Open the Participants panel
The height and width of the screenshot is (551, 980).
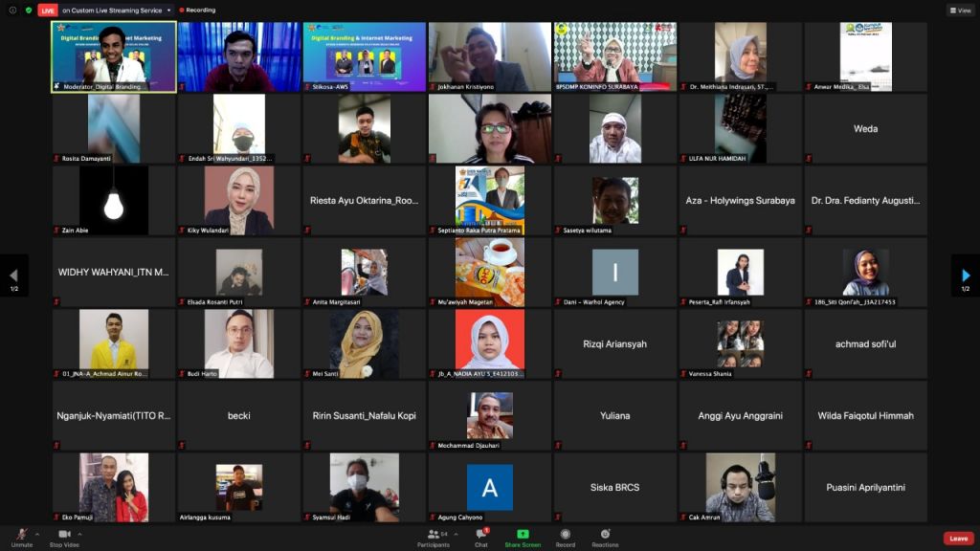click(434, 536)
